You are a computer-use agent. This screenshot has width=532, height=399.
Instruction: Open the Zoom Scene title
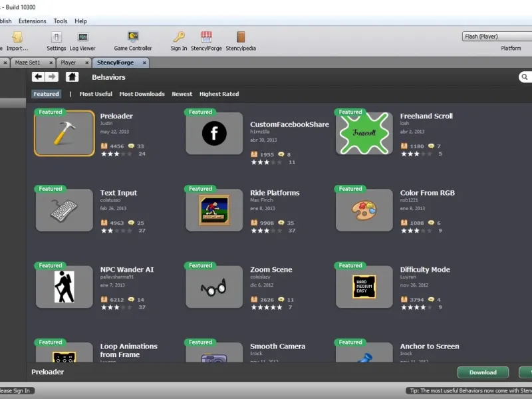pyautogui.click(x=271, y=269)
